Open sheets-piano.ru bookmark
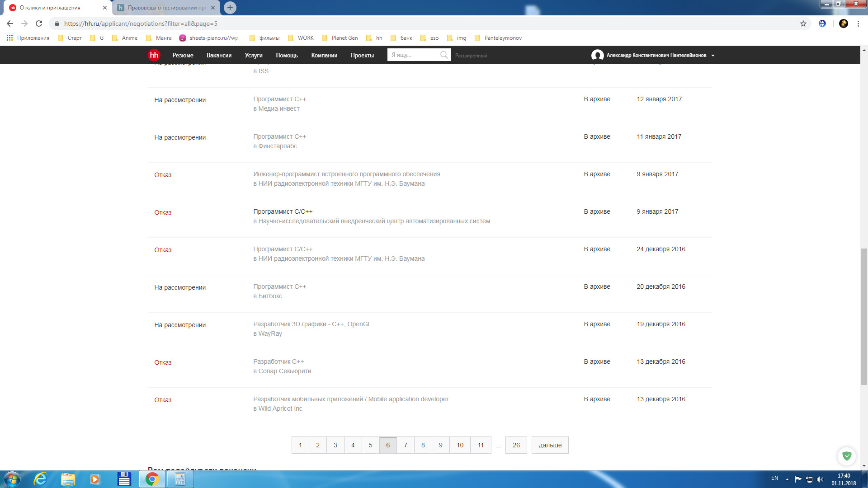The width and height of the screenshot is (868, 488). click(210, 38)
